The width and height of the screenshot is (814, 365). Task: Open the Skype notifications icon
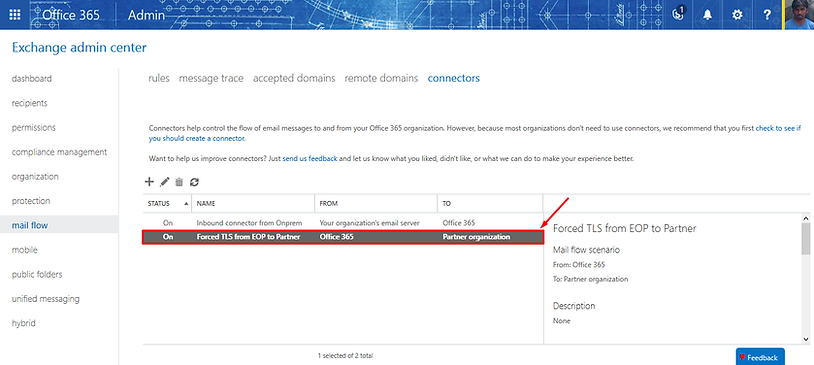[677, 14]
